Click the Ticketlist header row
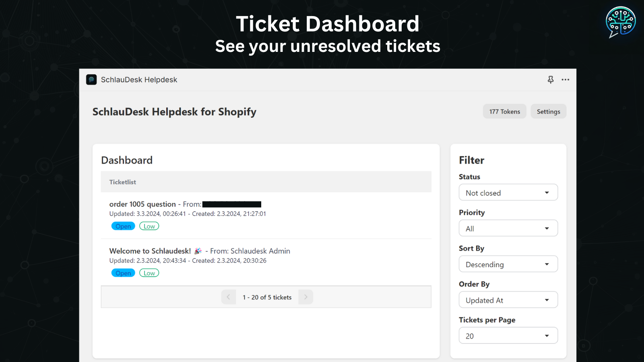Viewport: 644px width, 362px height. click(266, 182)
